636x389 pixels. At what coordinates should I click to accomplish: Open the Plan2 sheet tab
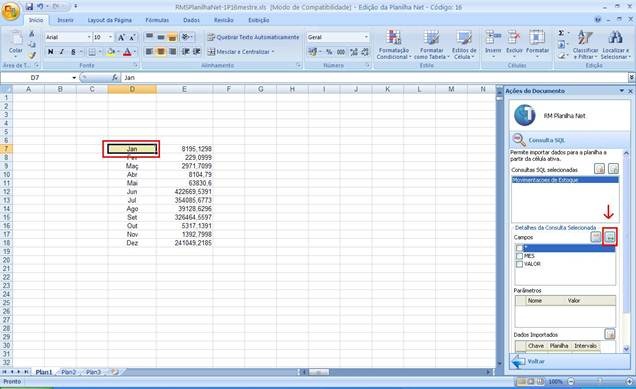point(69,372)
